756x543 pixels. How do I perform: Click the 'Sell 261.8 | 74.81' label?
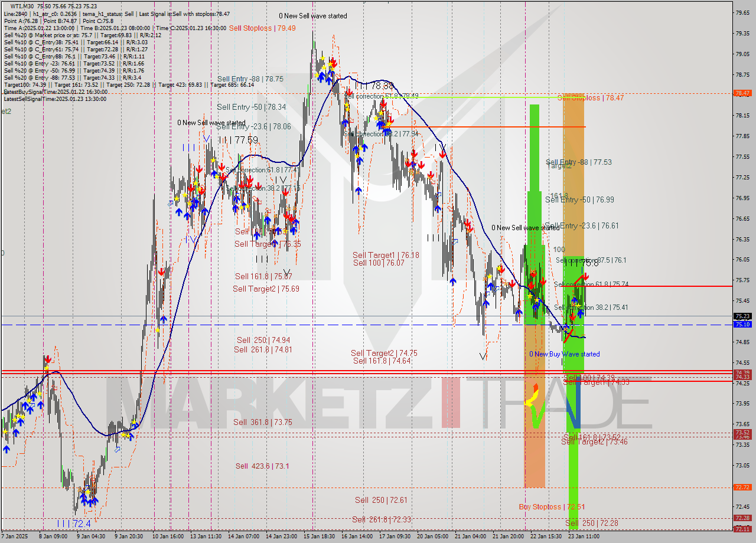pos(263,349)
